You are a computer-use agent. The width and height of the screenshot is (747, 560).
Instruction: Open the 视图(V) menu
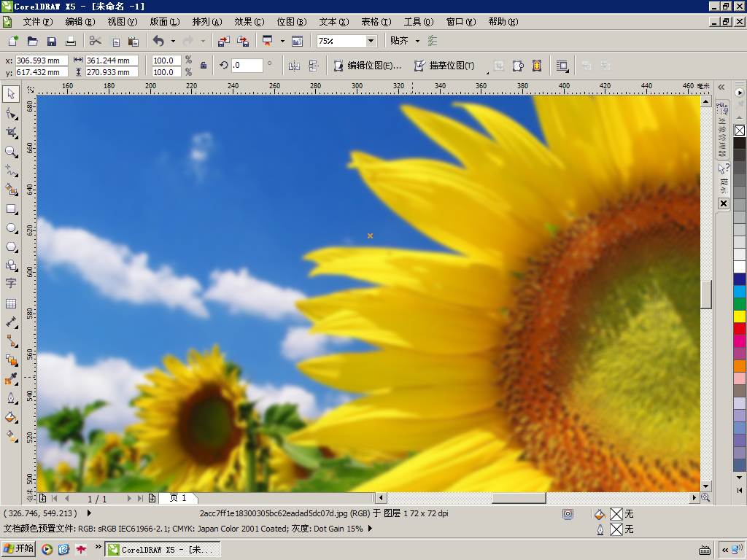tap(123, 22)
